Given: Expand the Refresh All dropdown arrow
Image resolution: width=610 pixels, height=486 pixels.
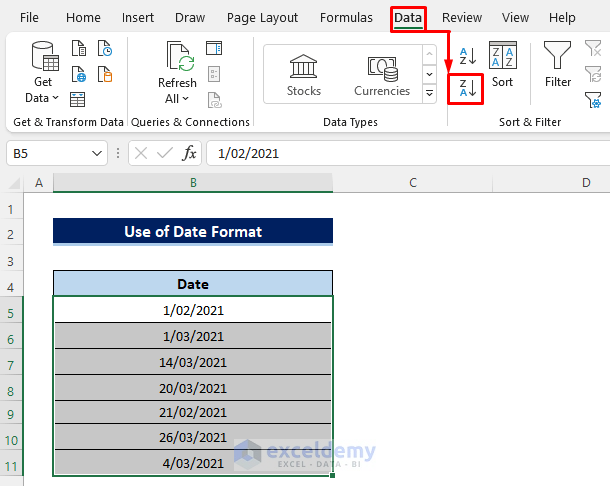Looking at the screenshot, I should [186, 98].
